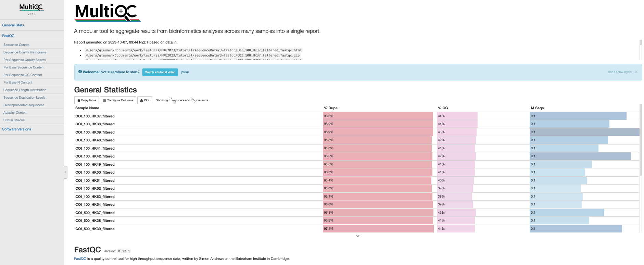This screenshot has height=265, width=644.
Task: Select the COI_100_HK52_filtered sample name
Action: [x=95, y=188]
